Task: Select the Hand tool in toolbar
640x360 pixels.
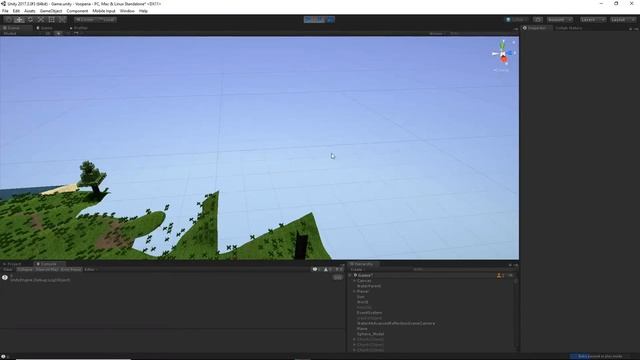Action: tap(9, 20)
